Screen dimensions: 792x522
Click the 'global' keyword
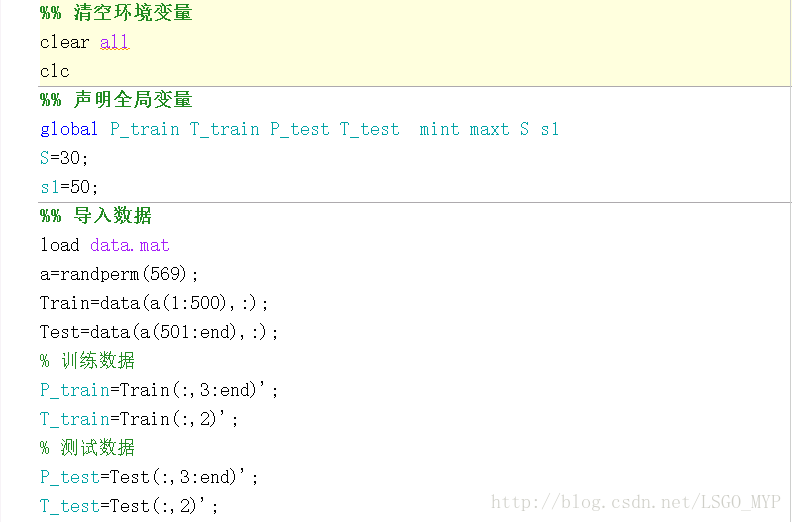click(x=69, y=129)
